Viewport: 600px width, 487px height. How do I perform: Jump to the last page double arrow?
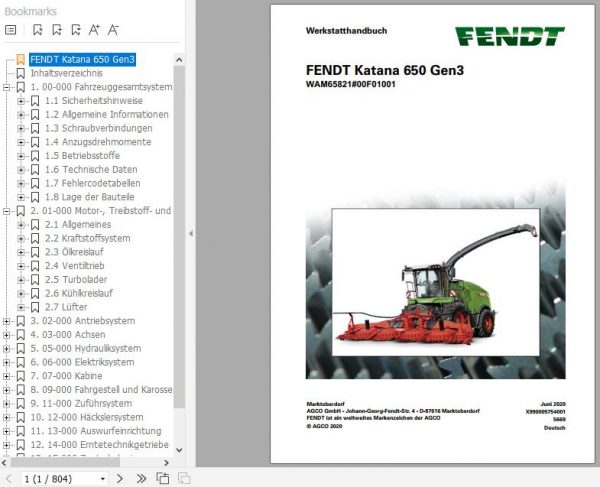tap(141, 479)
